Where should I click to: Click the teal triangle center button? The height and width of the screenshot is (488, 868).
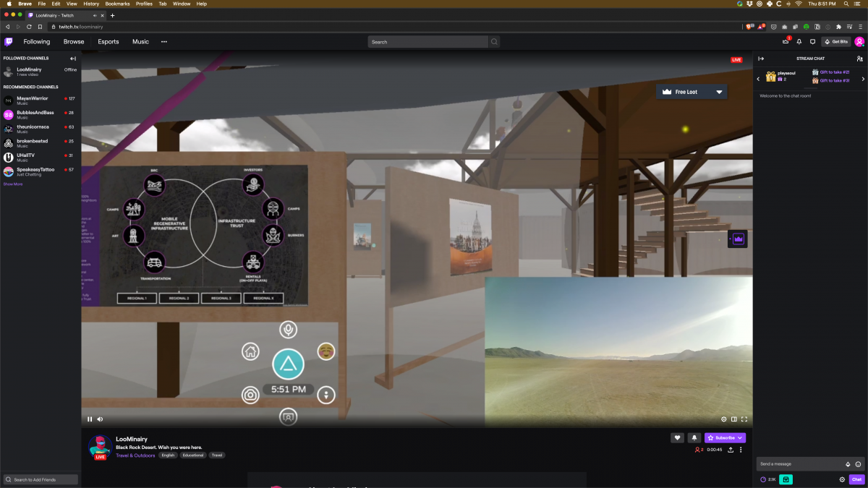(288, 364)
